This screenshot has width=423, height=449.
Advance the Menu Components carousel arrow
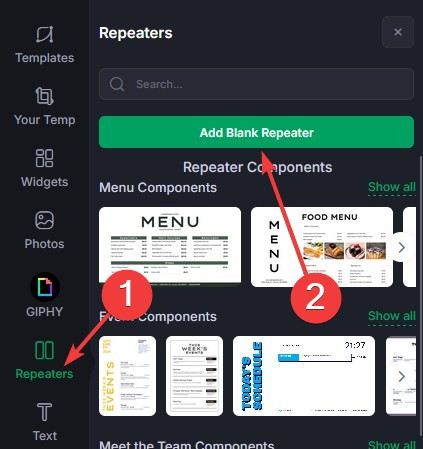(x=402, y=248)
